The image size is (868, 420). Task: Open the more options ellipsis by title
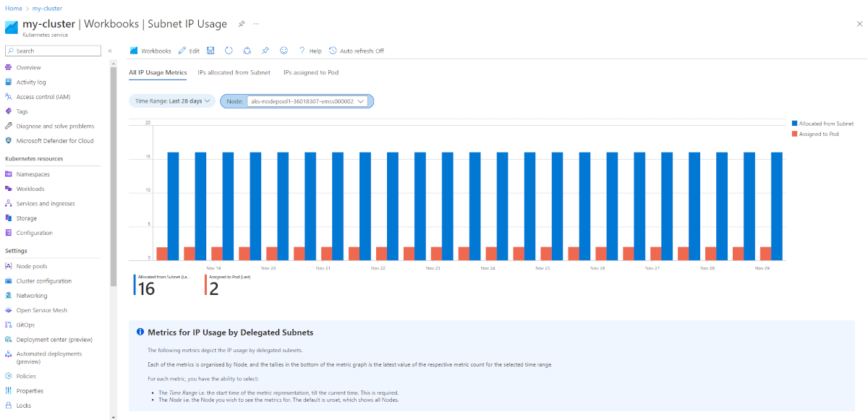(256, 24)
